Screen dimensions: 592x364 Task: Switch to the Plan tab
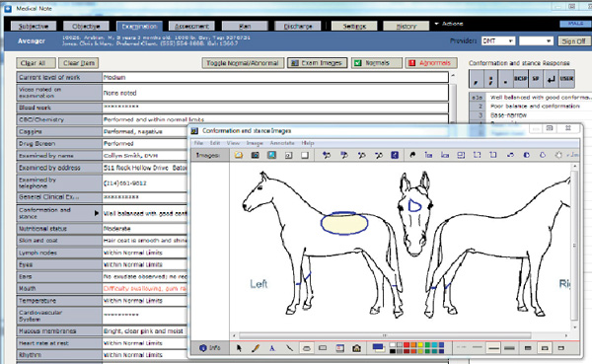[x=245, y=26]
